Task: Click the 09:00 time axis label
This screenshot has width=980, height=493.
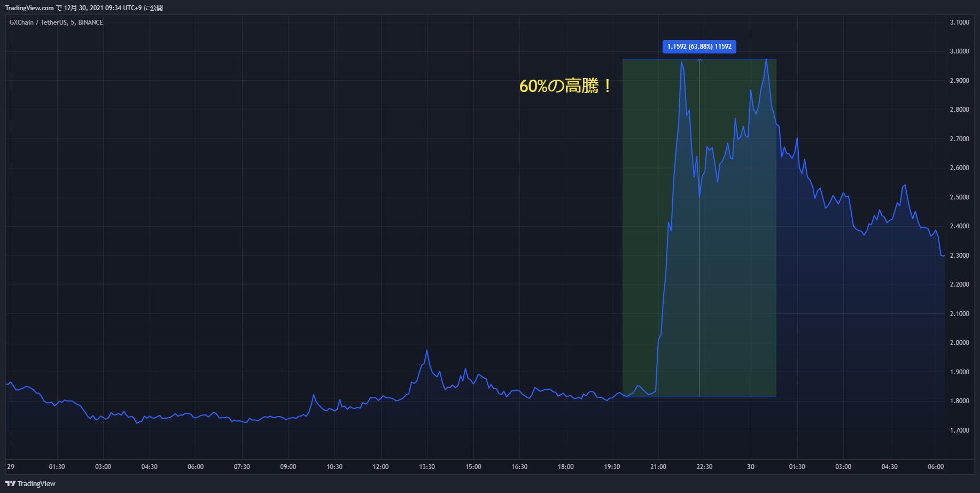Action: (288, 467)
